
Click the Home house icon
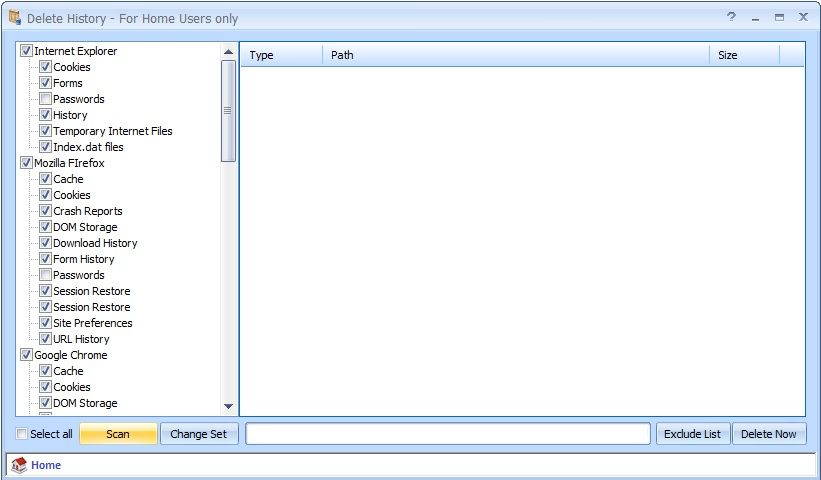(18, 465)
